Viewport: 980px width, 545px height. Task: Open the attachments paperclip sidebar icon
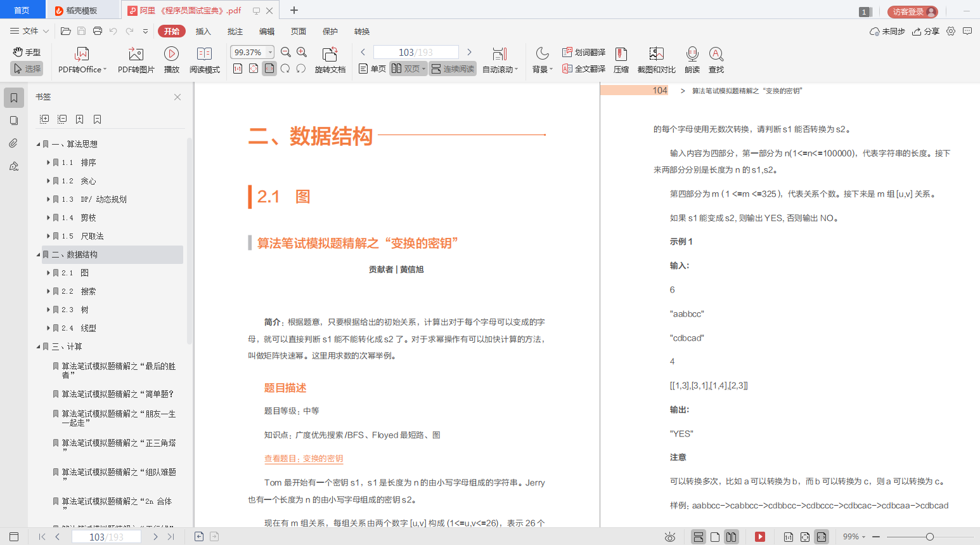[14, 143]
